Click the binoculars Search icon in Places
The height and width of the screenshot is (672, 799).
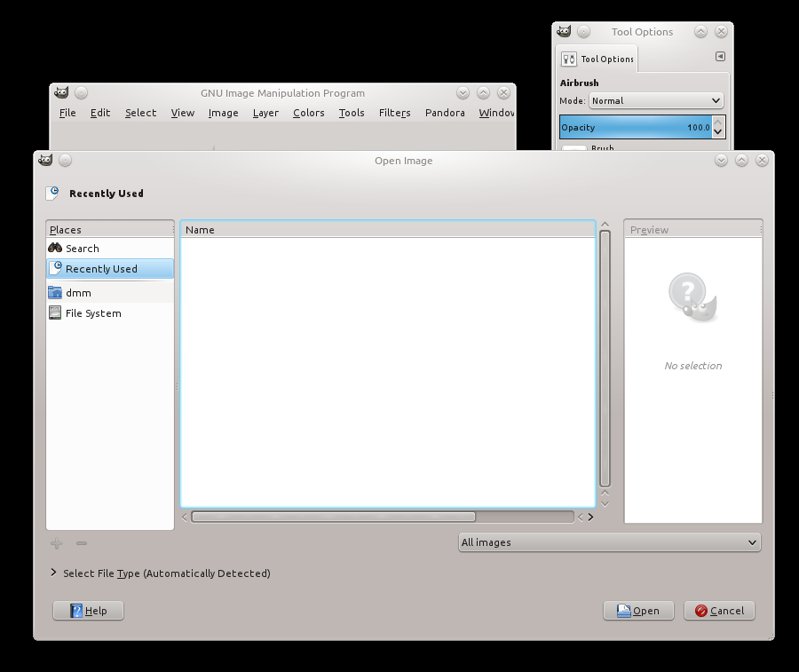[55, 248]
